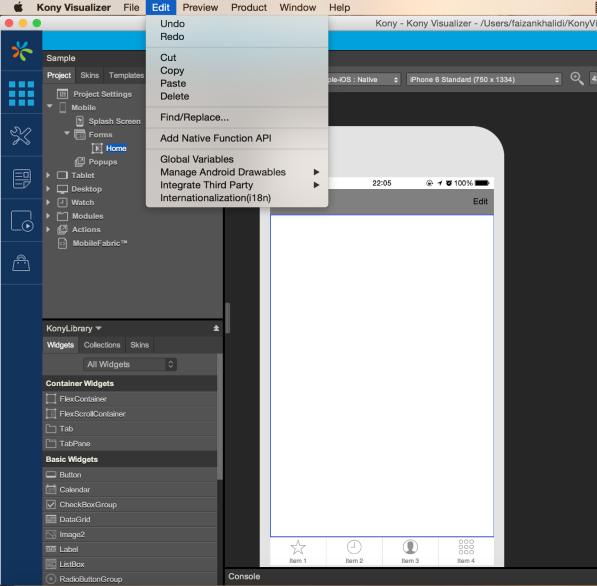The width and height of the screenshot is (597, 586).
Task: Click the pin icon in KonyLibrary header
Action: click(216, 328)
